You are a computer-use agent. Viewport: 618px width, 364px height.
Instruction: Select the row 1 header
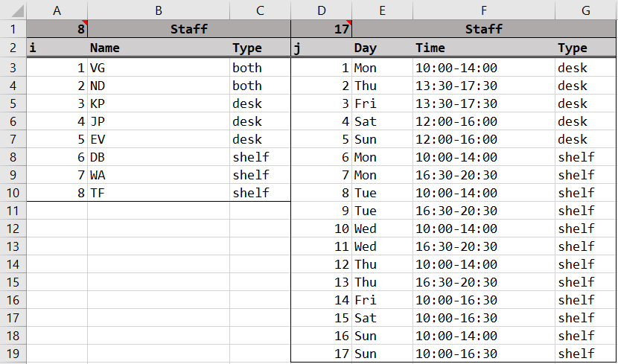tap(13, 30)
